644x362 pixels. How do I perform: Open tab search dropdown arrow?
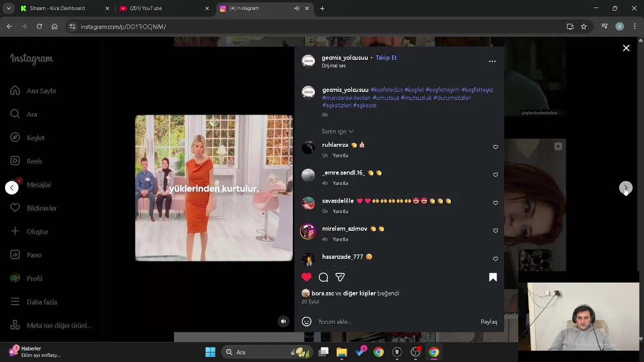coord(9,8)
